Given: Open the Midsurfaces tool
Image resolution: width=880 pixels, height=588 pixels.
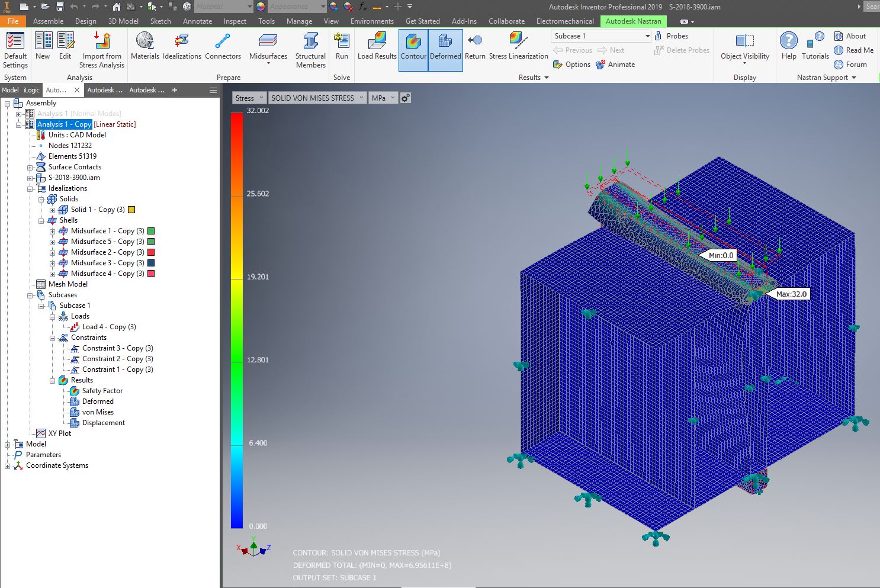Looking at the screenshot, I should (x=268, y=50).
